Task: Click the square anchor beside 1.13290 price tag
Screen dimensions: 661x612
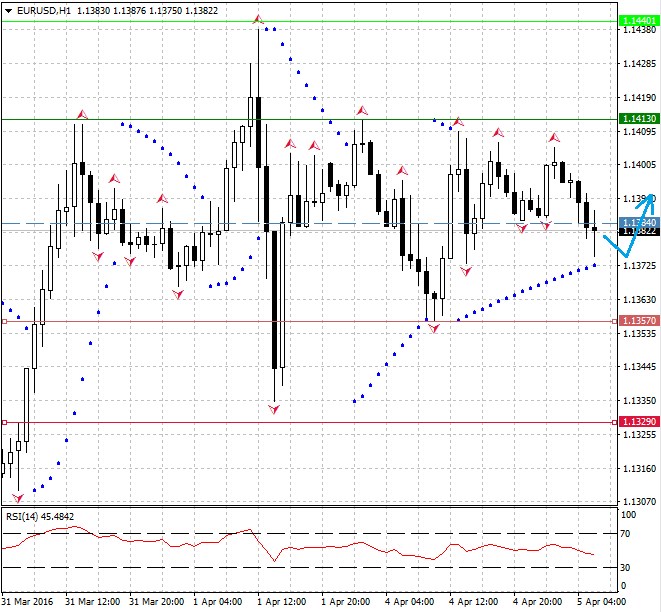Action: click(614, 423)
